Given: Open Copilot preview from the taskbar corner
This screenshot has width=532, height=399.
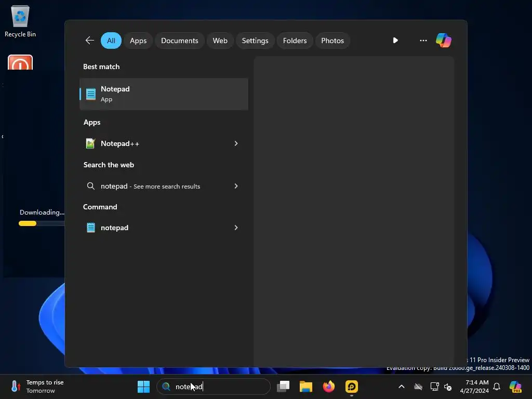Looking at the screenshot, I should point(515,387).
